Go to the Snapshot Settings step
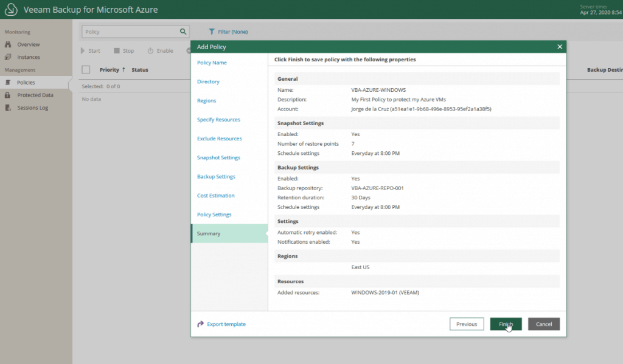Image resolution: width=623 pixels, height=364 pixels. 218,157
